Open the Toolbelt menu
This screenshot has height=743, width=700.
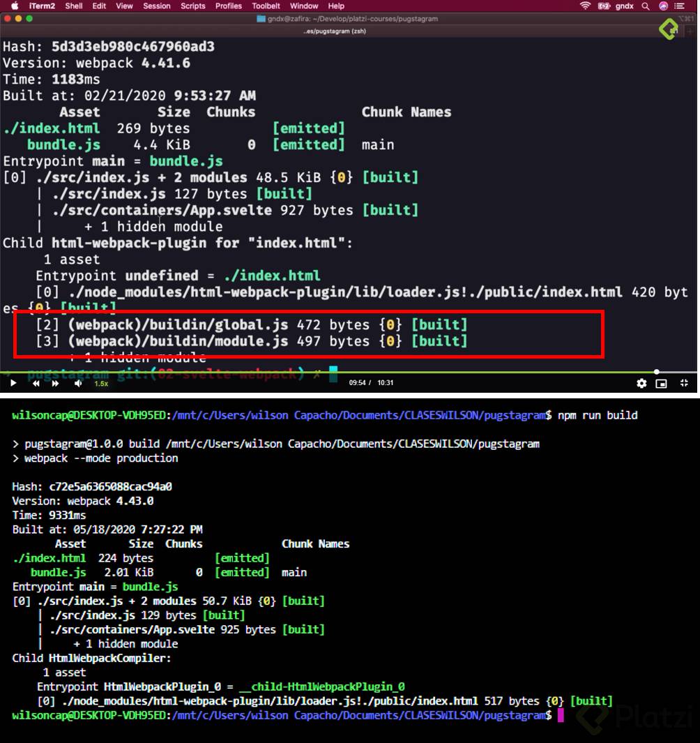266,6
